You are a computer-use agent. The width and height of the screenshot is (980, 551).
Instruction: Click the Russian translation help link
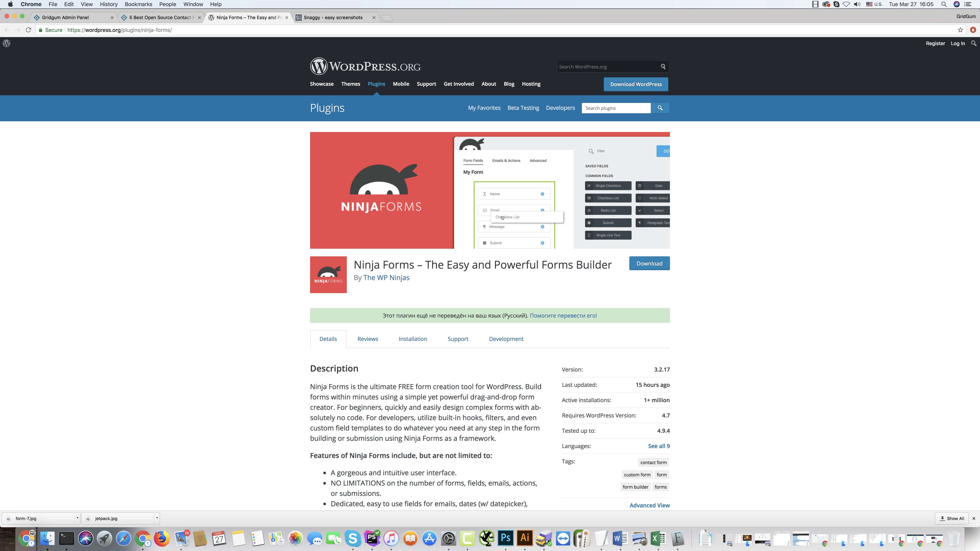click(563, 316)
